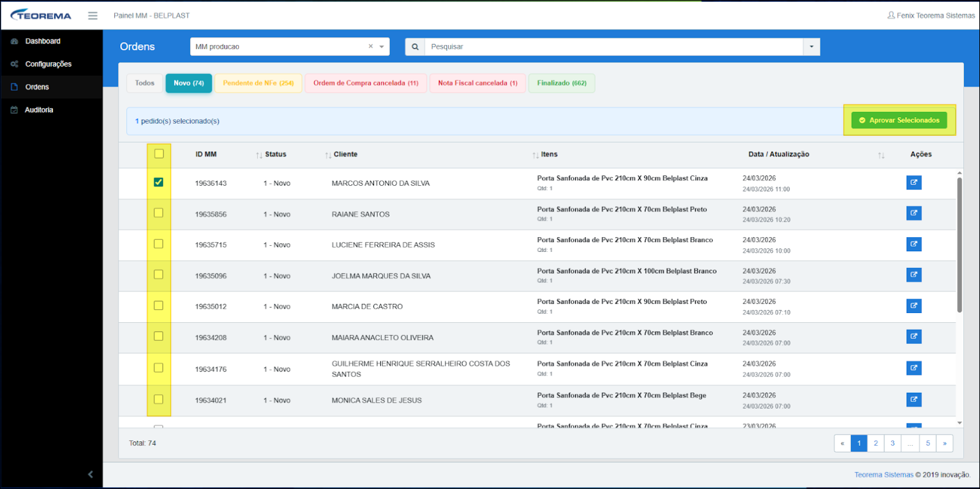Switch to Pendente de NFe tab
This screenshot has height=489, width=980.
click(x=258, y=83)
